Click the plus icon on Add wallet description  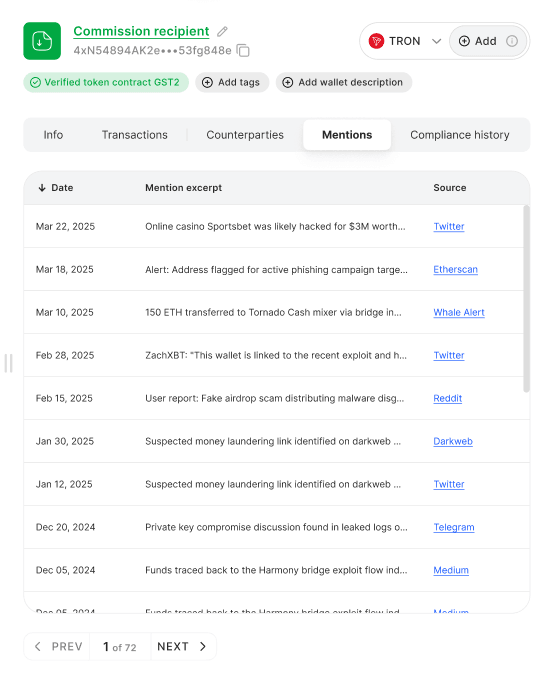pyautogui.click(x=287, y=82)
